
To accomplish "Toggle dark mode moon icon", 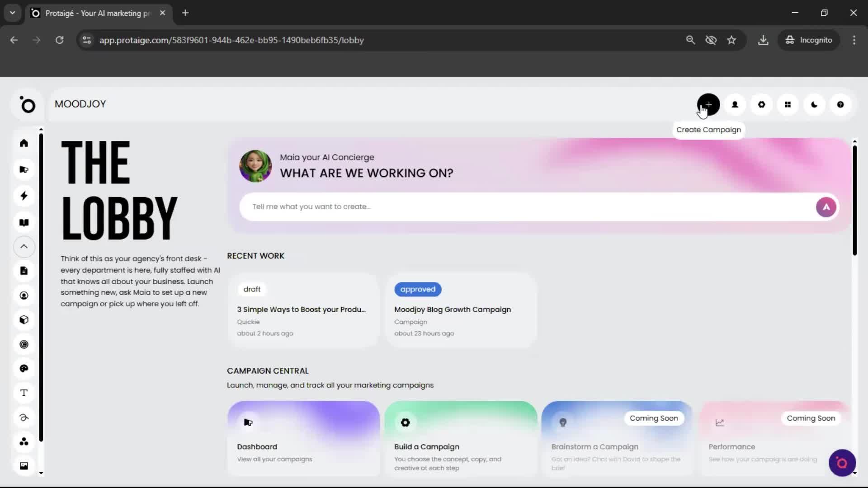I will tap(814, 105).
